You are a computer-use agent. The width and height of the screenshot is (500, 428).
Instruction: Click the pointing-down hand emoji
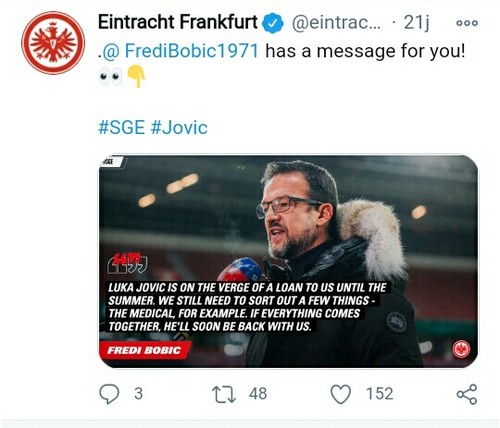coord(137,76)
